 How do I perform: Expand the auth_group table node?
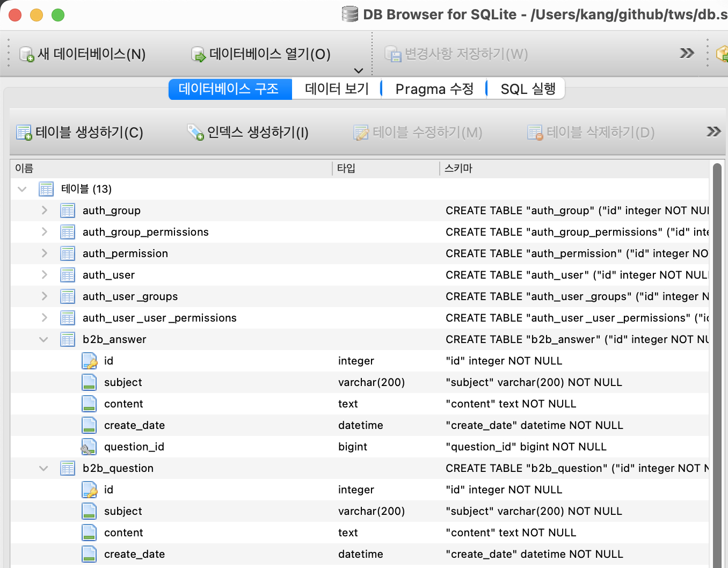[44, 210]
